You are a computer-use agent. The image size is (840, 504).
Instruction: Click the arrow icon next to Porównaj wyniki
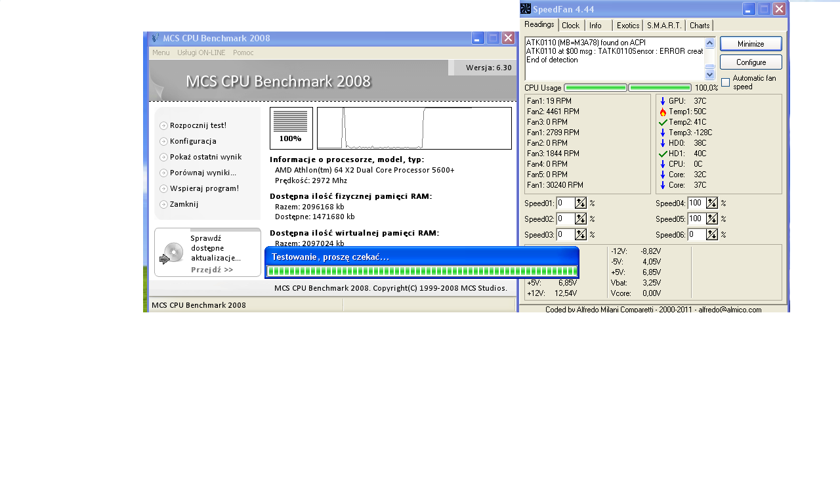click(x=163, y=173)
